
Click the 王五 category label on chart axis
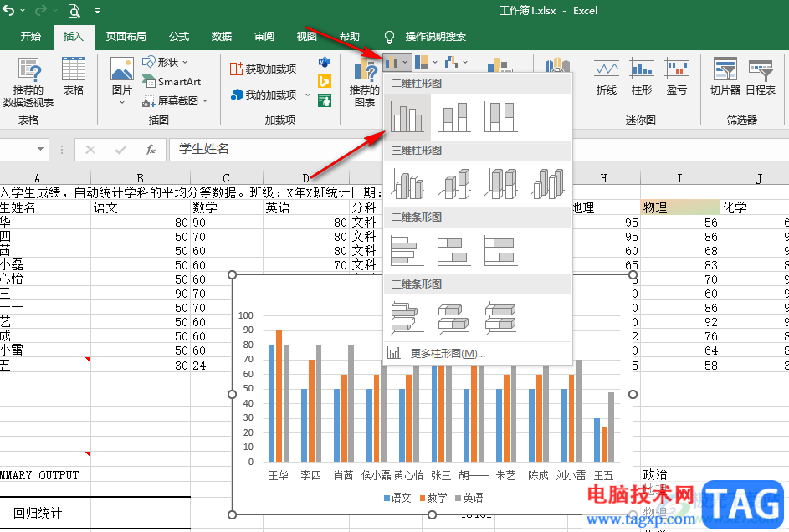coord(604,476)
